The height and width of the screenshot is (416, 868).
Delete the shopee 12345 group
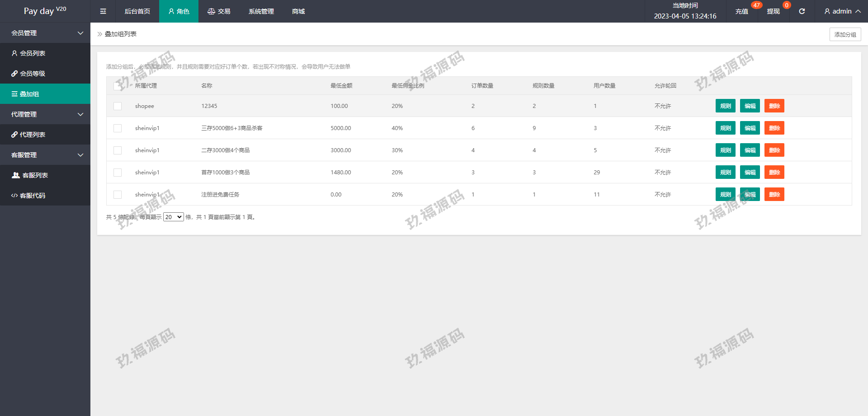click(774, 106)
